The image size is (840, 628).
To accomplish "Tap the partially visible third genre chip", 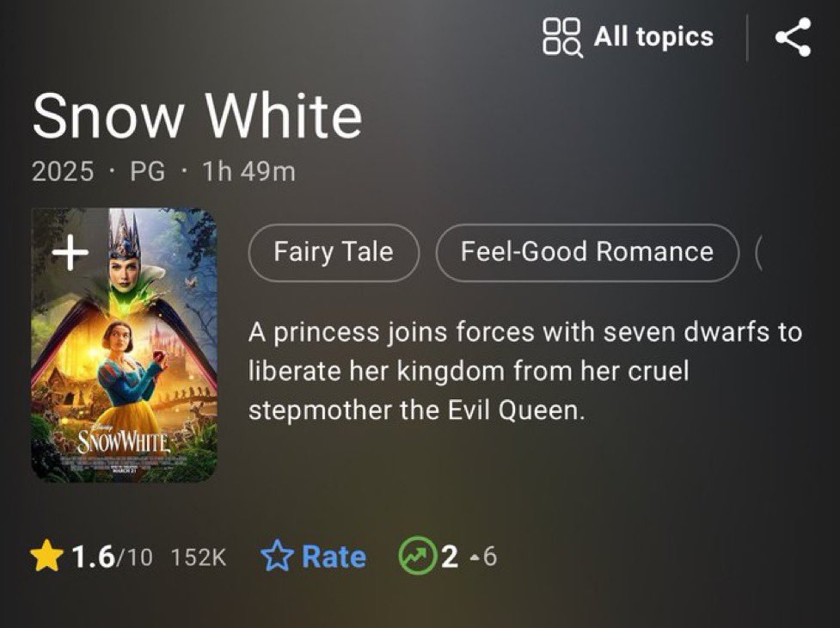I will [759, 252].
